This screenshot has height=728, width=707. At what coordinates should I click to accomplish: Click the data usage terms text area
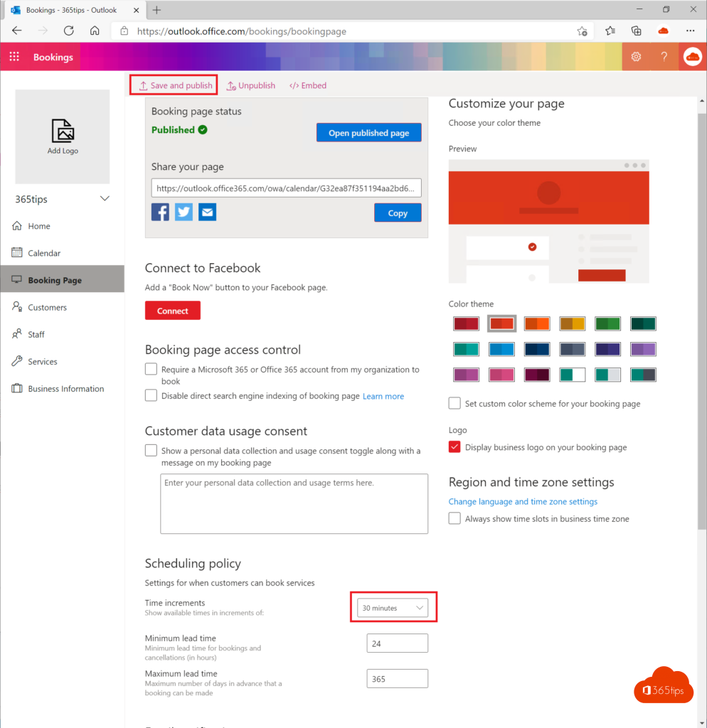[x=294, y=504]
